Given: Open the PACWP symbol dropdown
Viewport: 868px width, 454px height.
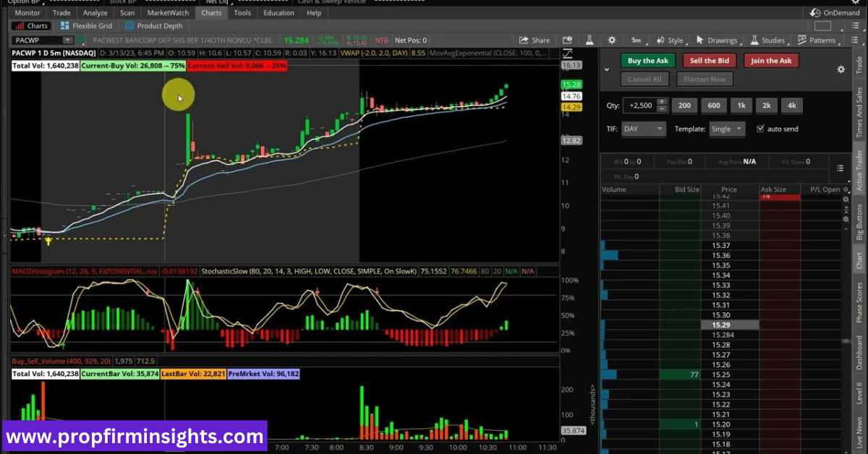Looking at the screenshot, I should (67, 40).
